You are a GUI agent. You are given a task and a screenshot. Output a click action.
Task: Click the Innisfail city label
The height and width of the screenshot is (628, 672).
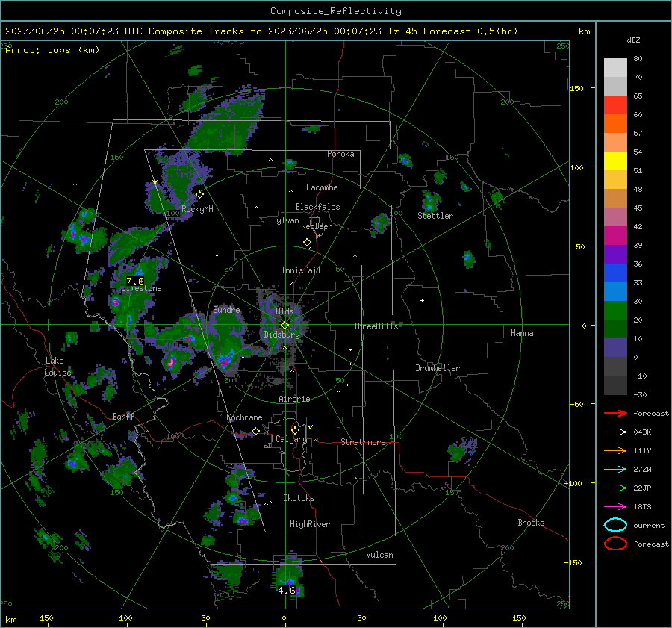(x=301, y=270)
